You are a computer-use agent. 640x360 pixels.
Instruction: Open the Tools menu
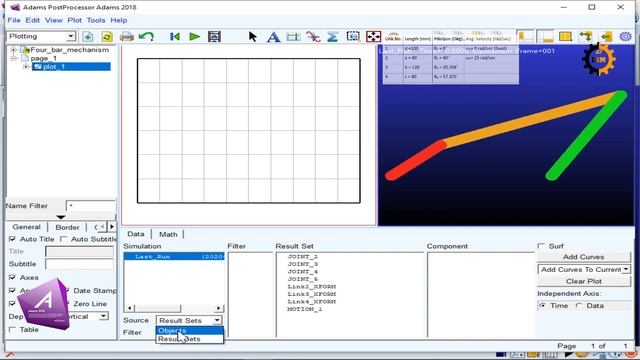96,20
